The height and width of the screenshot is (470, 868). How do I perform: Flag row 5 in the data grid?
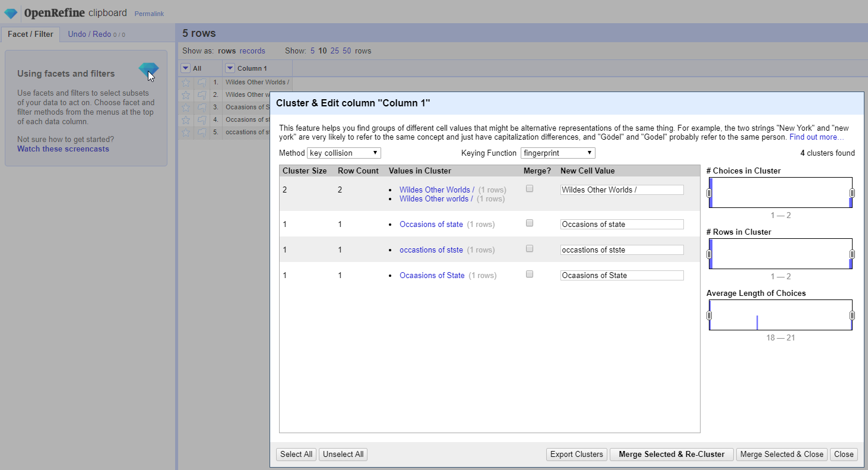coord(202,133)
